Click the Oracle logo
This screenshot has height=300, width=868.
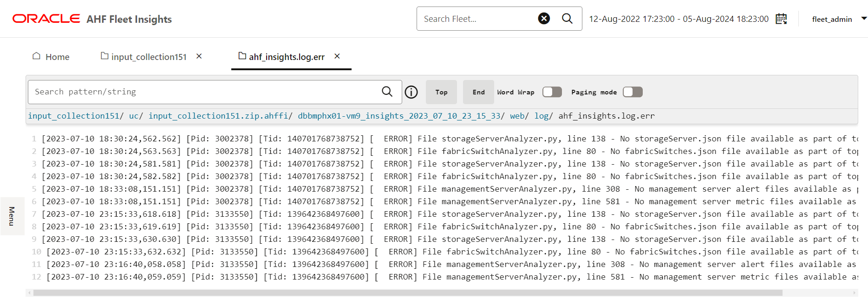pyautogui.click(x=46, y=19)
